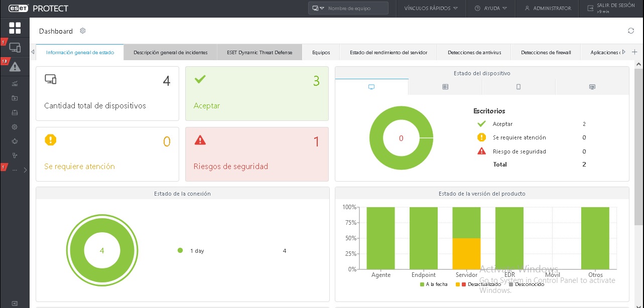Open the Detecciones warning triangle sidebar icon
The width and height of the screenshot is (644, 308).
14,66
